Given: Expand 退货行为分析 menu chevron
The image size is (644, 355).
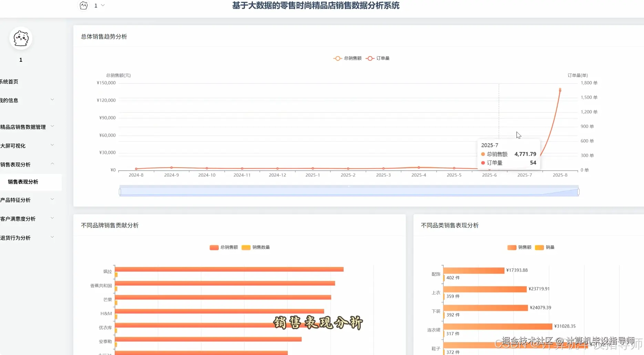Looking at the screenshot, I should [52, 237].
